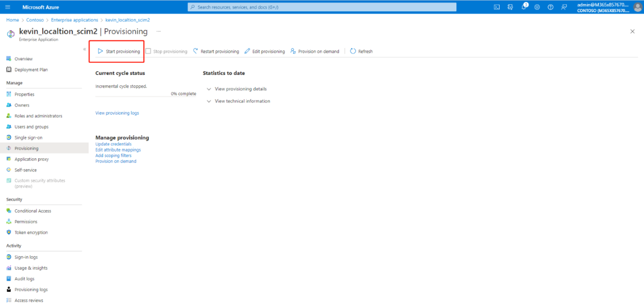This screenshot has height=304, width=644.
Task: Click the account avatar picture
Action: click(638, 7)
